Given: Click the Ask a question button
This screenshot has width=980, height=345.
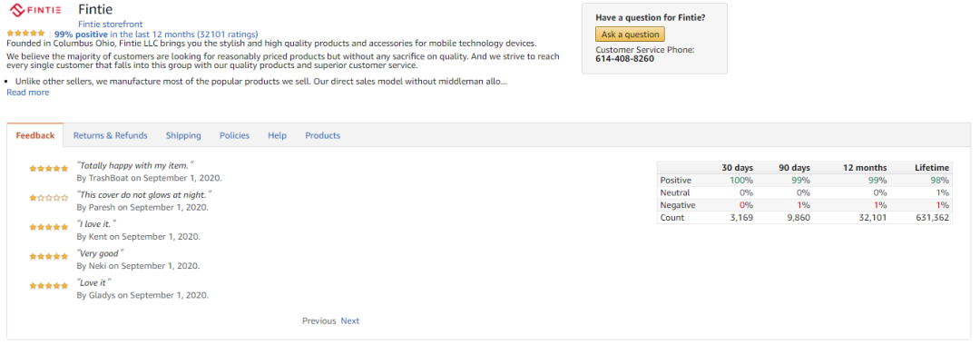Looking at the screenshot, I should (x=630, y=34).
